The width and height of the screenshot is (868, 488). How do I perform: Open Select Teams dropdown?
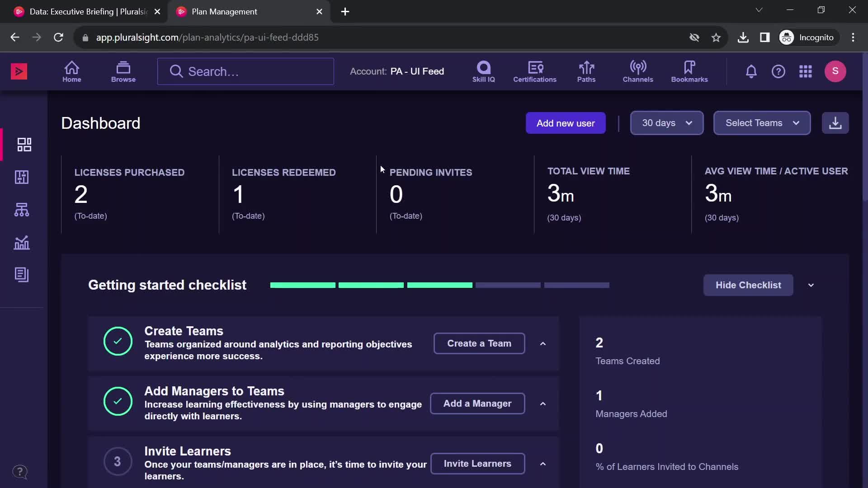click(762, 123)
